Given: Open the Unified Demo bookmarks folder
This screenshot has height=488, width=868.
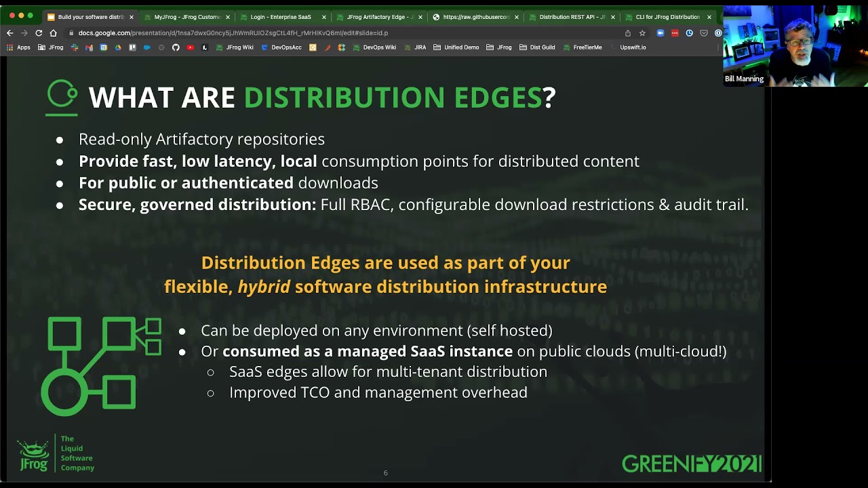Looking at the screenshot, I should tap(456, 47).
